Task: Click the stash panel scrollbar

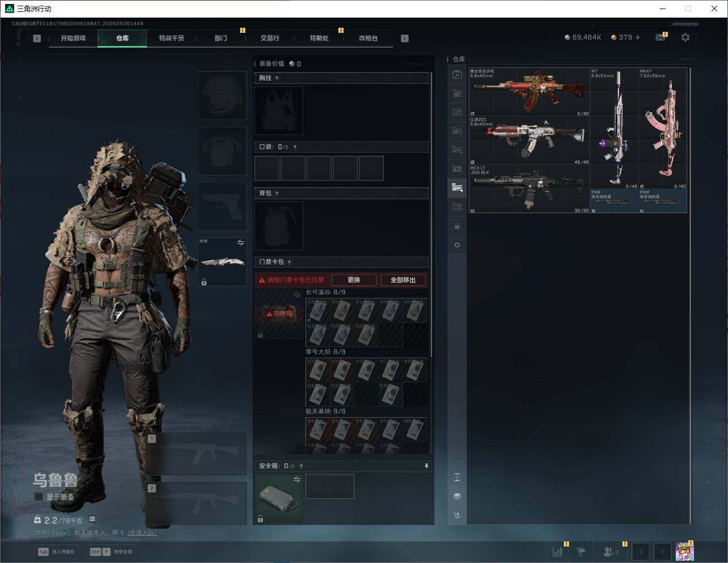Action: click(x=690, y=295)
